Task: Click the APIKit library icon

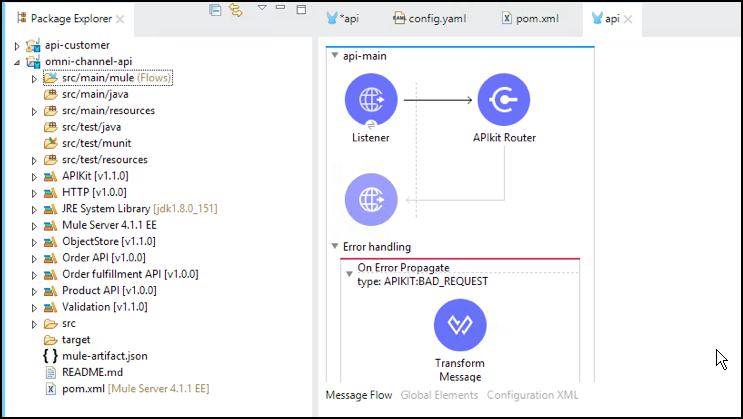Action: pyautogui.click(x=51, y=176)
